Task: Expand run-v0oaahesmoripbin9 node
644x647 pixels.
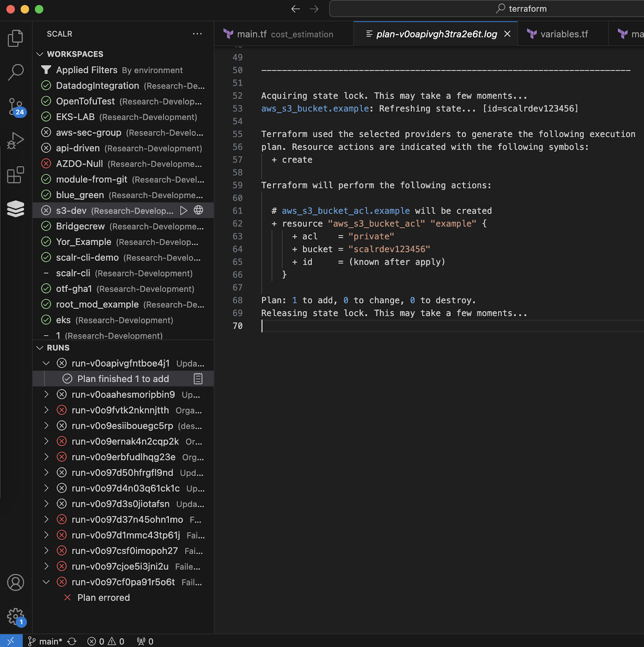Action: [x=46, y=394]
